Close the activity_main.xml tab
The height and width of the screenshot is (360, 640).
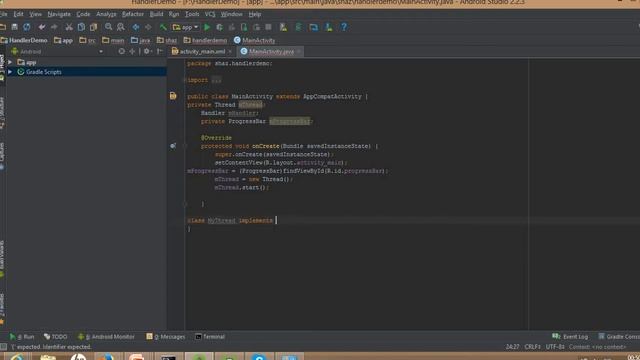(x=230, y=52)
